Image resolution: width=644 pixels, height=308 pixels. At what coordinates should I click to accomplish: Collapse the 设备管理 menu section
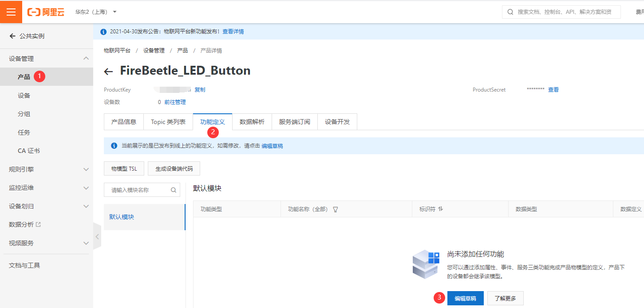coord(86,58)
